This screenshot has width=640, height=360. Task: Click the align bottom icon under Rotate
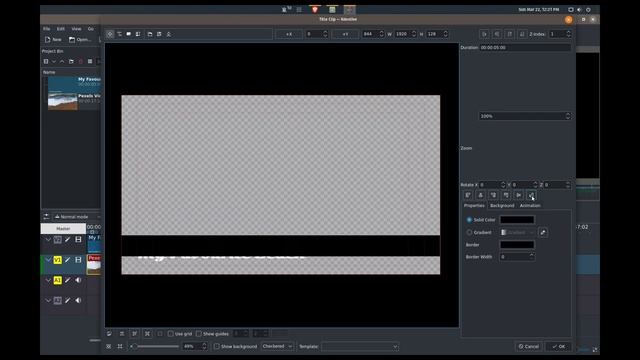point(531,195)
